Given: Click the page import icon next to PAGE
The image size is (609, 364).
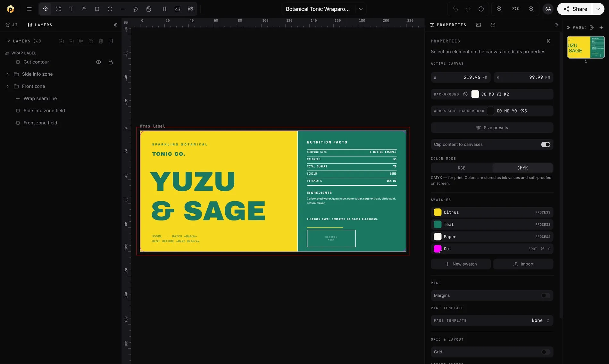Looking at the screenshot, I should pos(592,27).
